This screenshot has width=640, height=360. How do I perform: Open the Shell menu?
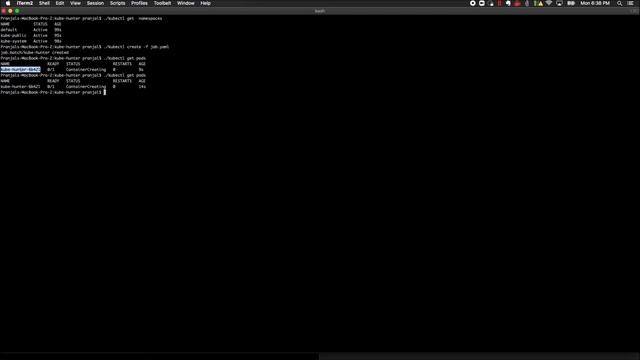(44, 3)
